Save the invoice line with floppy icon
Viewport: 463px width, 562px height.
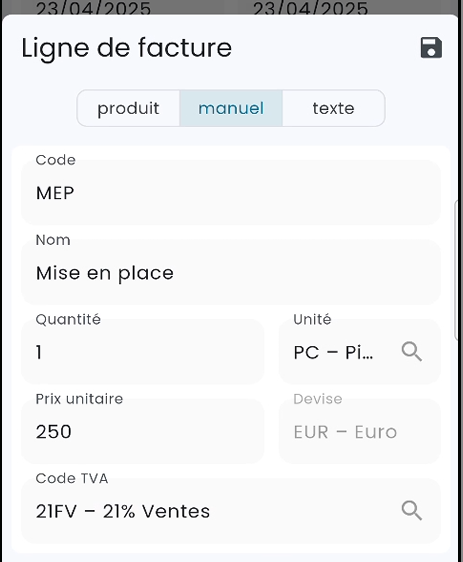[x=431, y=47]
